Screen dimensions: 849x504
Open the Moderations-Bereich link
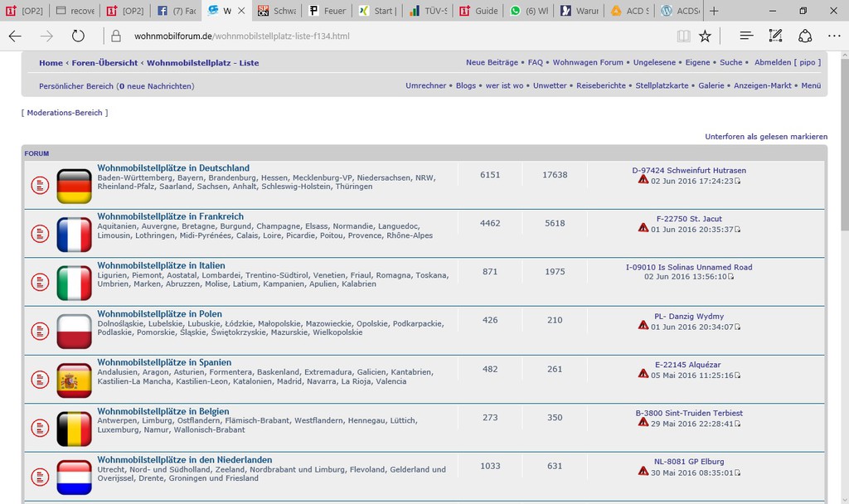click(x=65, y=113)
